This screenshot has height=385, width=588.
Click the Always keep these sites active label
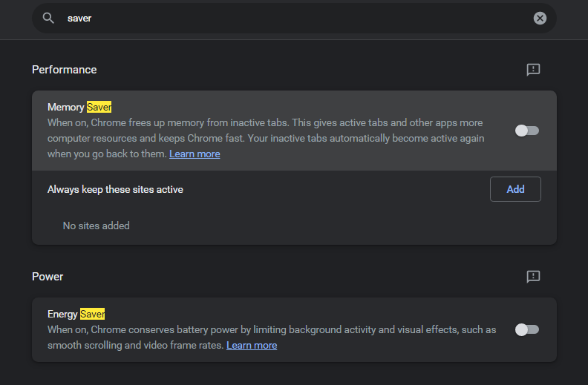[115, 189]
